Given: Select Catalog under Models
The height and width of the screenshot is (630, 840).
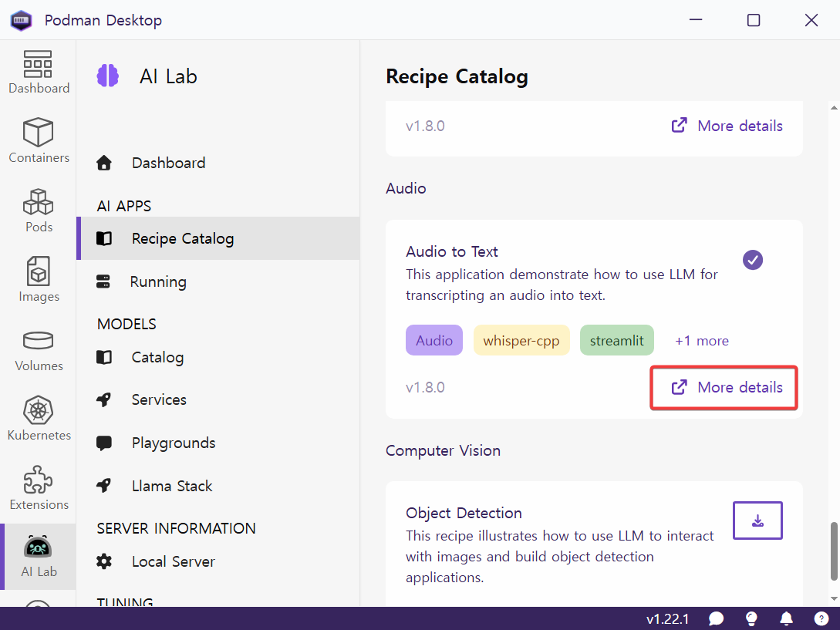Looking at the screenshot, I should tap(157, 357).
